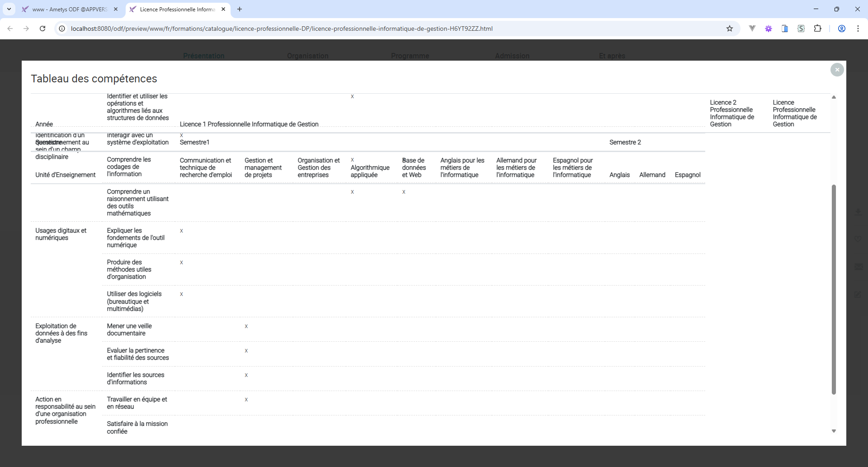Expand the tab search chevron
Viewport: 868px width, 467px height.
click(x=9, y=9)
